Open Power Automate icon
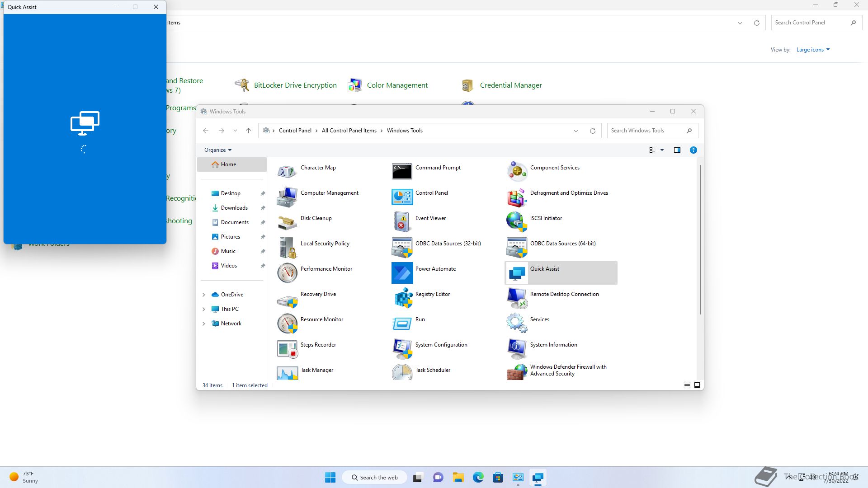 pyautogui.click(x=402, y=273)
